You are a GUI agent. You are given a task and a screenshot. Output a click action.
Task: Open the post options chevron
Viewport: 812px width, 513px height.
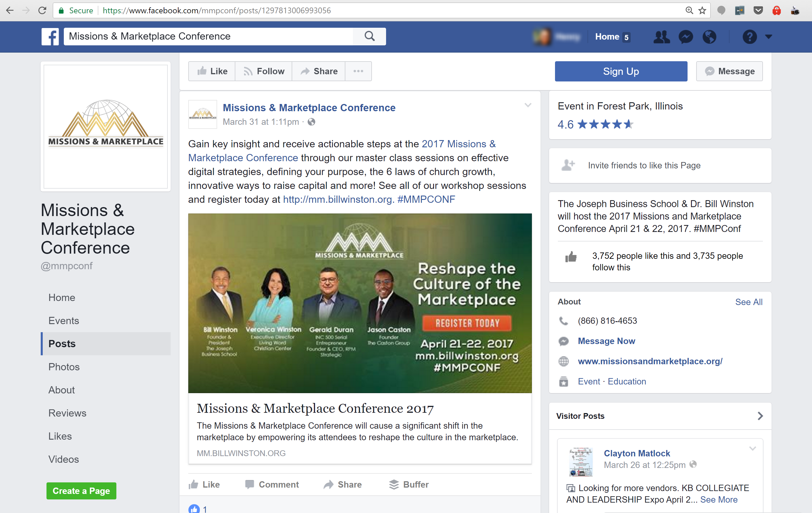pyautogui.click(x=528, y=105)
